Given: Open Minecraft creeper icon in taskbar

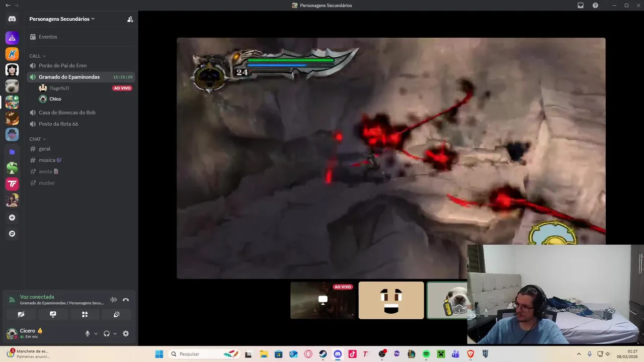Looking at the screenshot, I should tap(441, 354).
